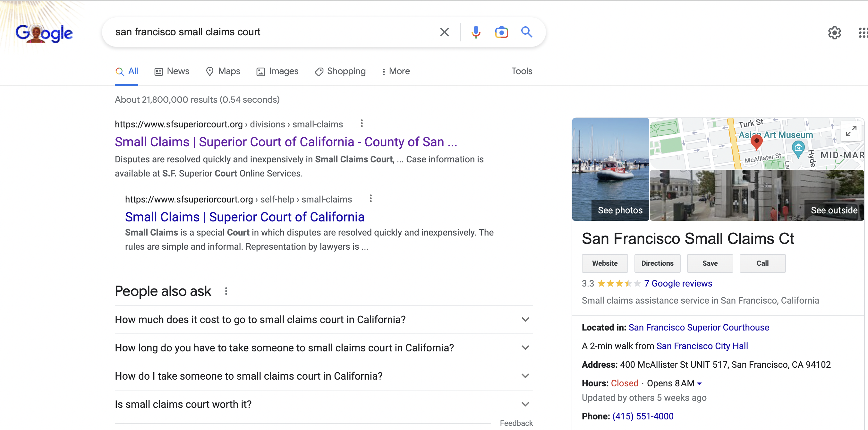The image size is (868, 430).
Task: Click the results count text
Action: [x=197, y=100]
